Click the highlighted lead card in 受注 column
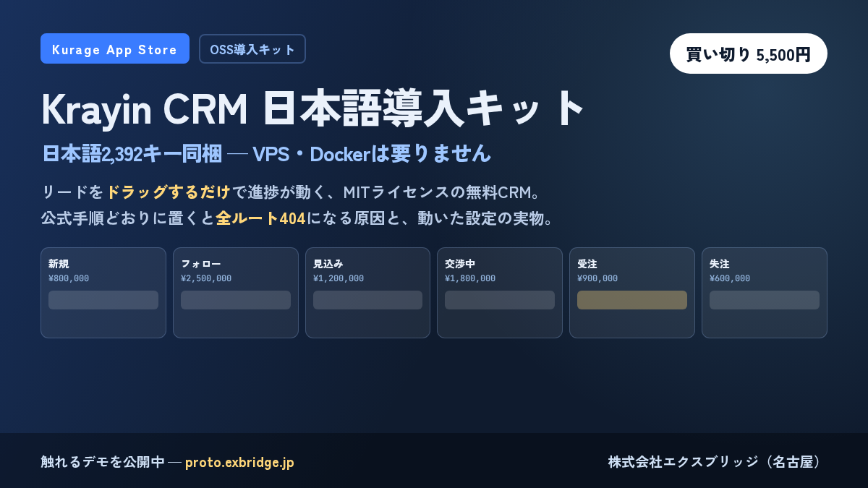The height and width of the screenshot is (488, 868). (632, 300)
